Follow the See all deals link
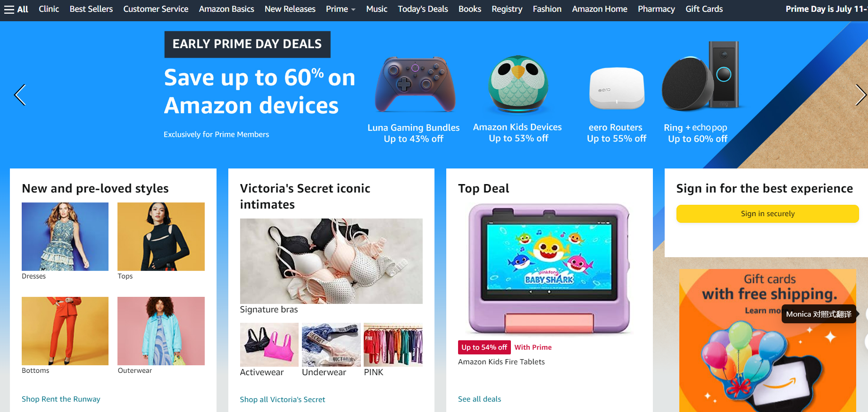 479,399
